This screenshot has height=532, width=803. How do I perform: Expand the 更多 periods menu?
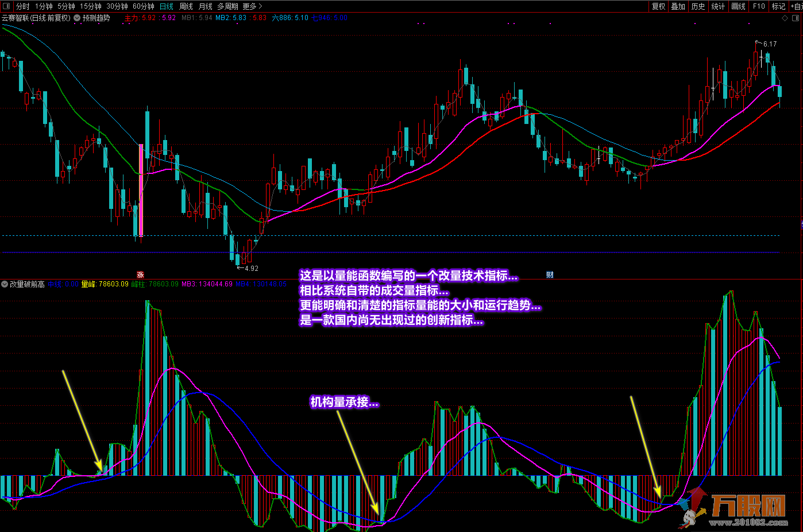[x=252, y=6]
